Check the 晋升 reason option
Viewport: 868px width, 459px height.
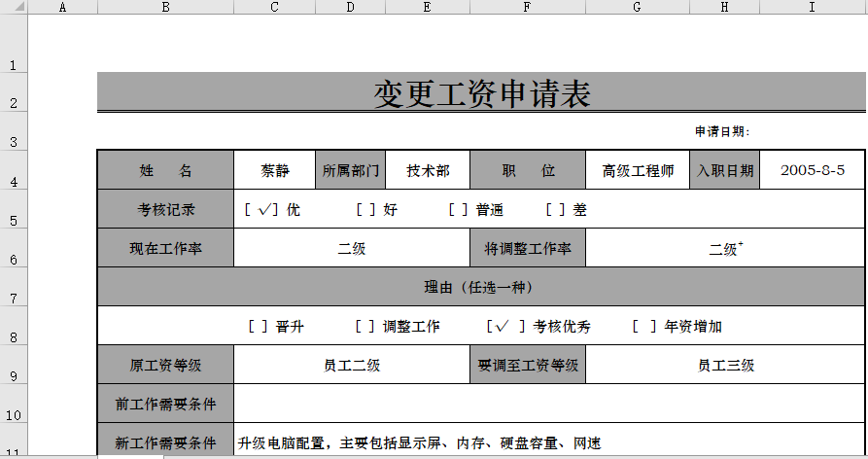[x=259, y=327]
